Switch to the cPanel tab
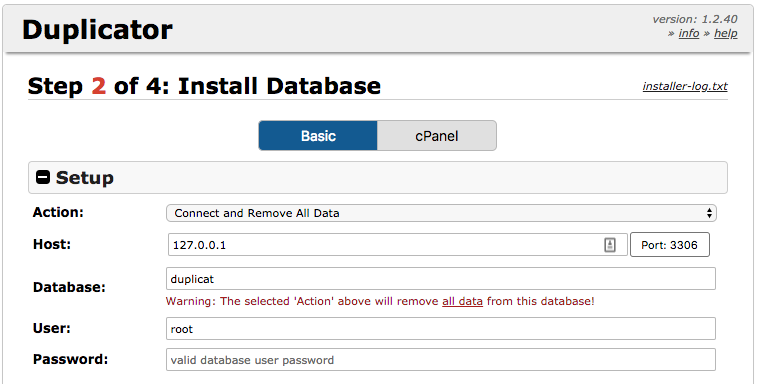The image size is (761, 384). click(436, 135)
